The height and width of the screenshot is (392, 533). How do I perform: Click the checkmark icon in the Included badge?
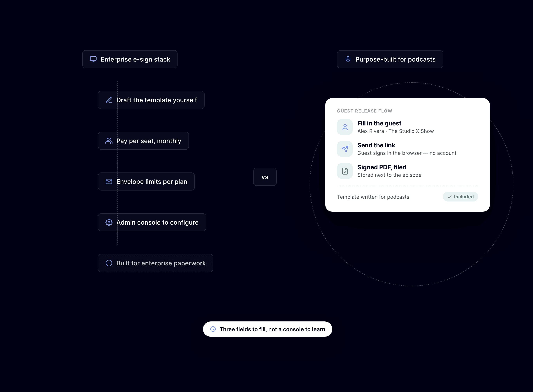point(449,197)
